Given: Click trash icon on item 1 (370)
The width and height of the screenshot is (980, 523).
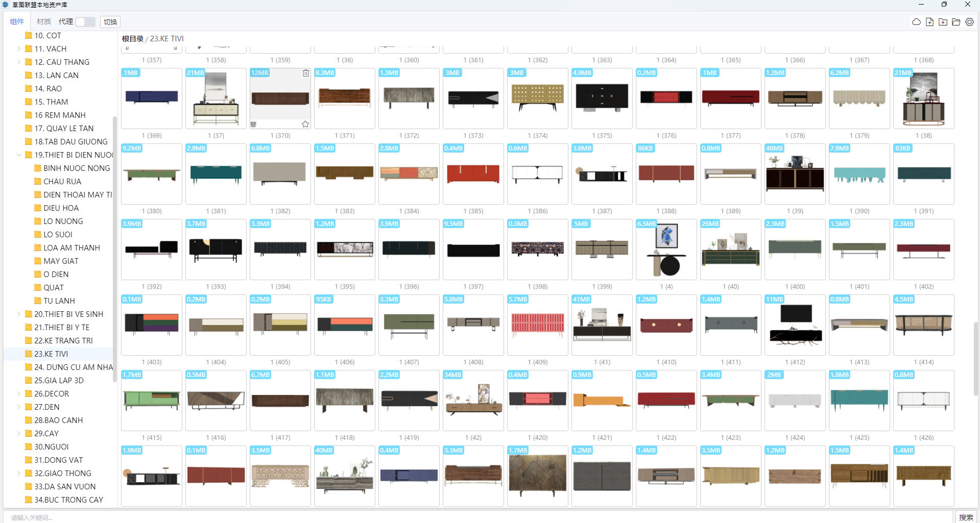Looking at the screenshot, I should (x=305, y=73).
